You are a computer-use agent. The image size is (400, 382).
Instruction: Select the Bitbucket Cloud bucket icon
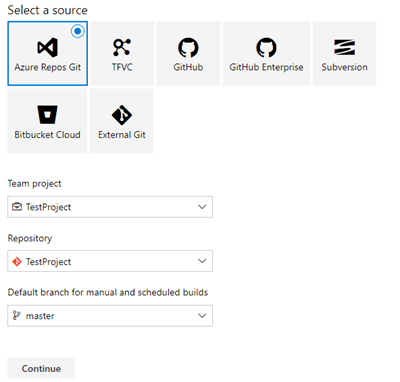[x=47, y=115]
